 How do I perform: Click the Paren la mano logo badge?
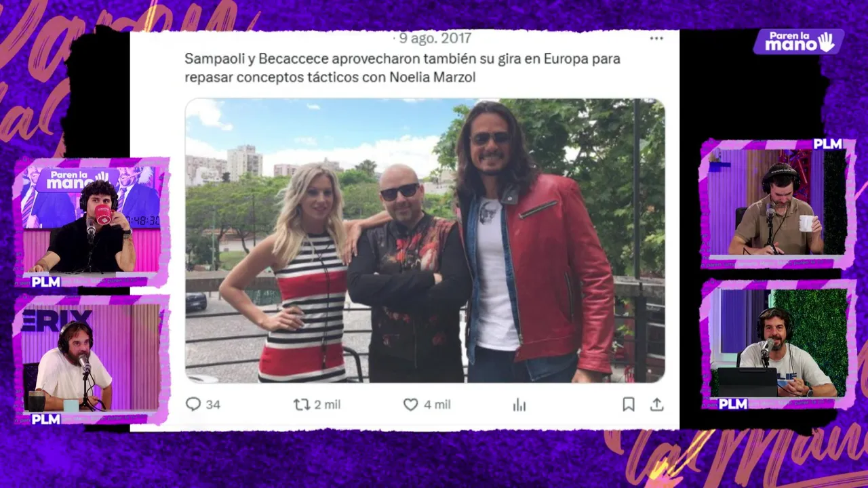[x=798, y=42]
